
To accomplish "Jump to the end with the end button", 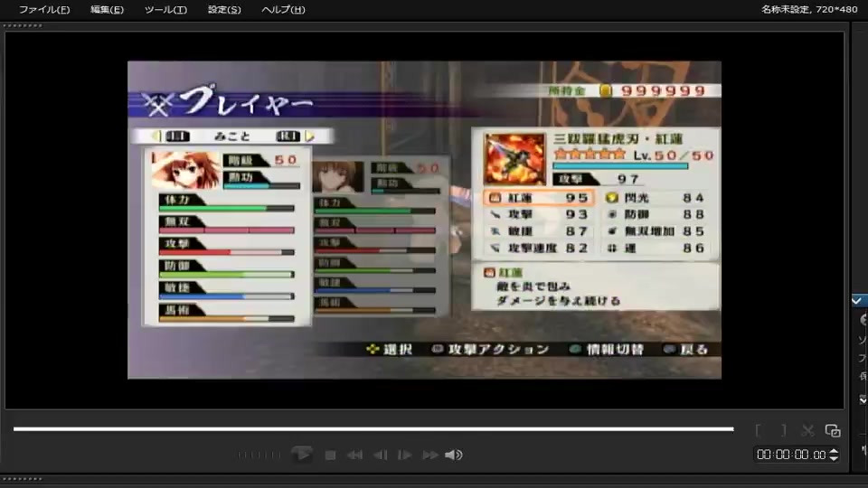I will coord(430,455).
